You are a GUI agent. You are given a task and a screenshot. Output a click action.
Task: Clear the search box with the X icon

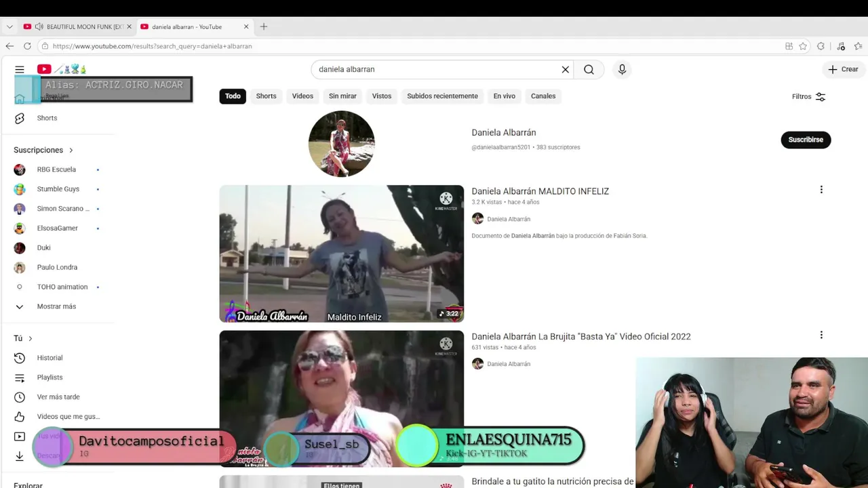coord(565,69)
